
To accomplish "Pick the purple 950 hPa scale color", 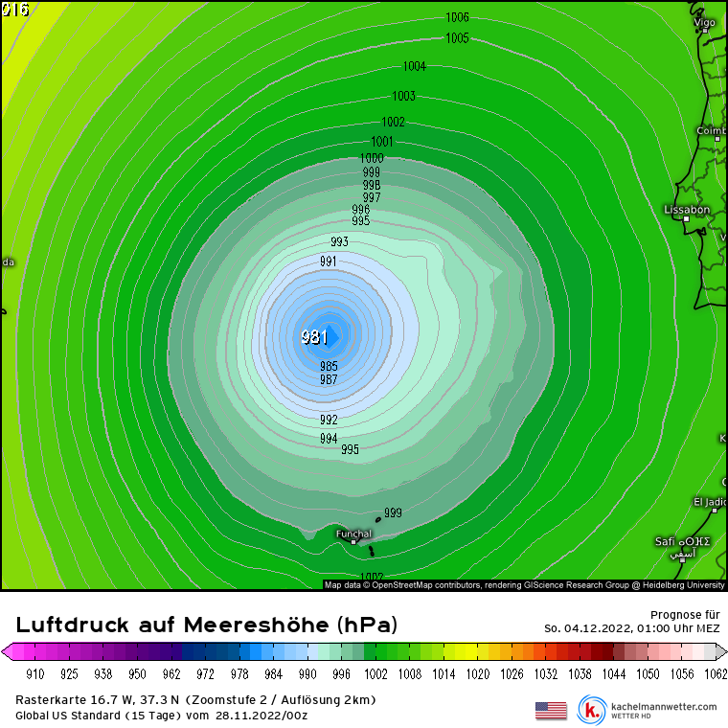I will [138, 652].
